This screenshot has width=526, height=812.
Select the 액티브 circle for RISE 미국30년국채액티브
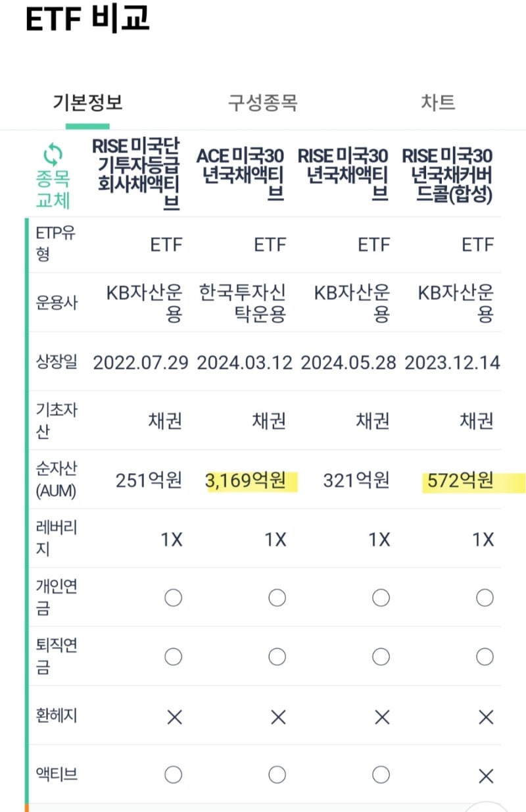point(380,774)
